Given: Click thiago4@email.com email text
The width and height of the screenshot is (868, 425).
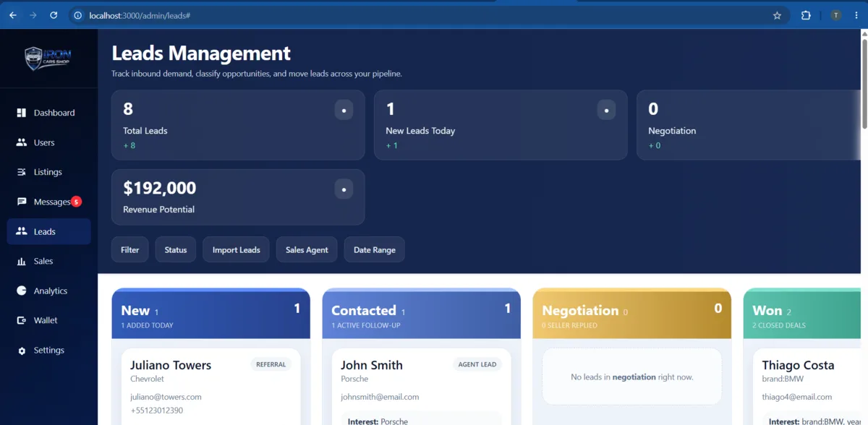Looking at the screenshot, I should pos(796,397).
